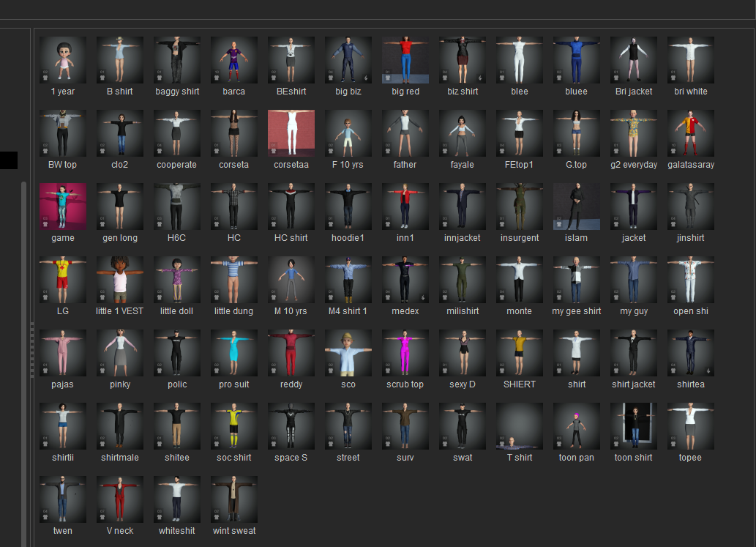Viewport: 756px width, 547px height.
Task: Choose the 'Bri jacket' preset
Action: pos(634,60)
